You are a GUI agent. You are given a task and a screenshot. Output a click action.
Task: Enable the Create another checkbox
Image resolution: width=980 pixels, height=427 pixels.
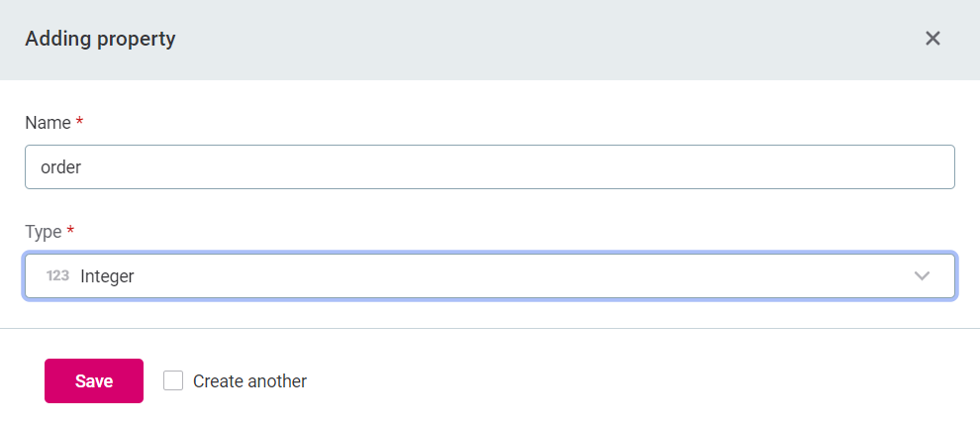[x=173, y=380]
